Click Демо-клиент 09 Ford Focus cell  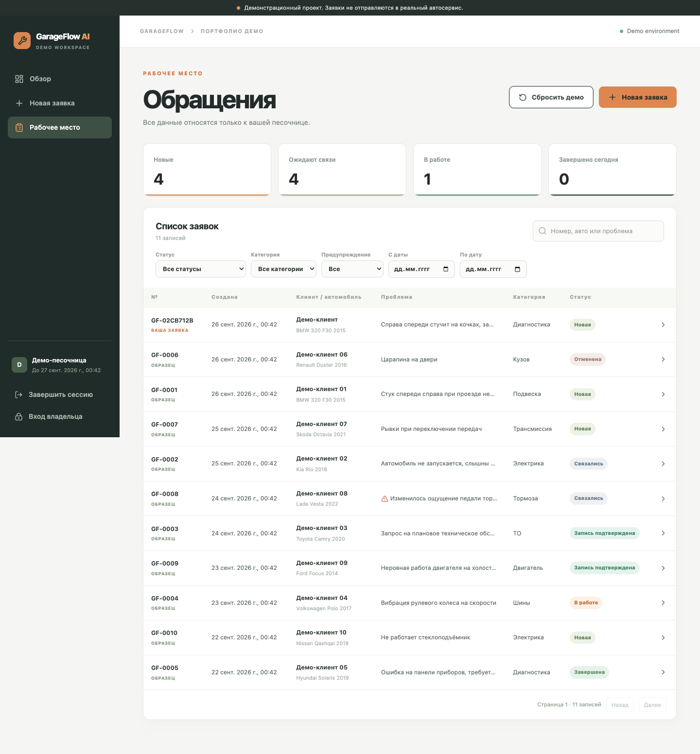(x=322, y=568)
